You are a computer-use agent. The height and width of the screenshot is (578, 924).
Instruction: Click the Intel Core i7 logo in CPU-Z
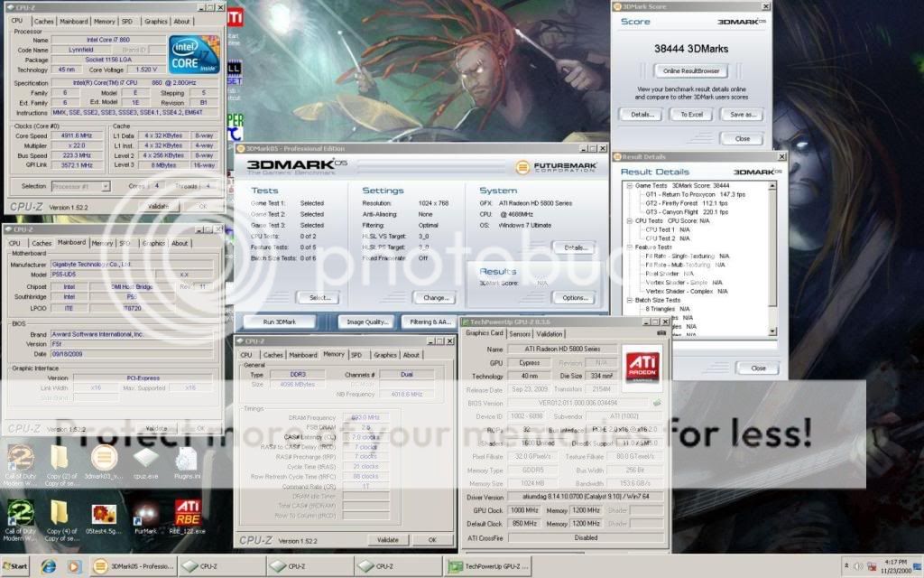tap(194, 55)
